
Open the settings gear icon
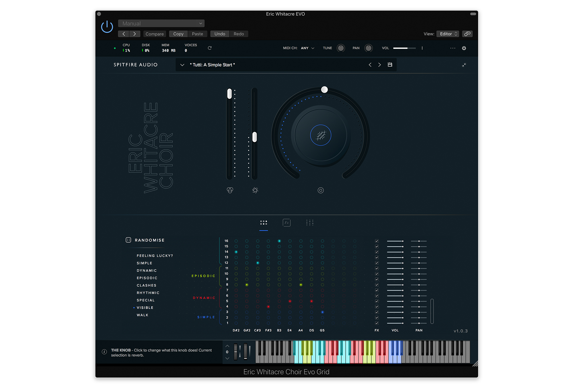point(464,48)
